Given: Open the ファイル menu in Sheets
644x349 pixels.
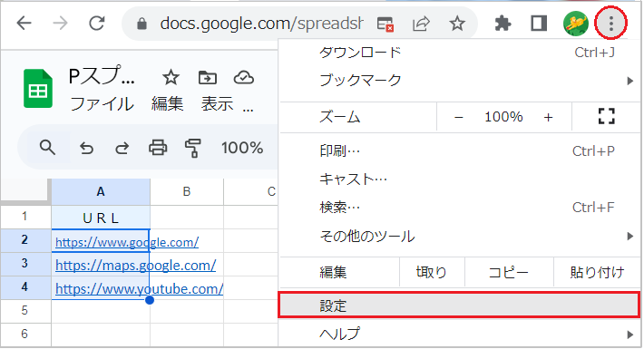Looking at the screenshot, I should (102, 103).
